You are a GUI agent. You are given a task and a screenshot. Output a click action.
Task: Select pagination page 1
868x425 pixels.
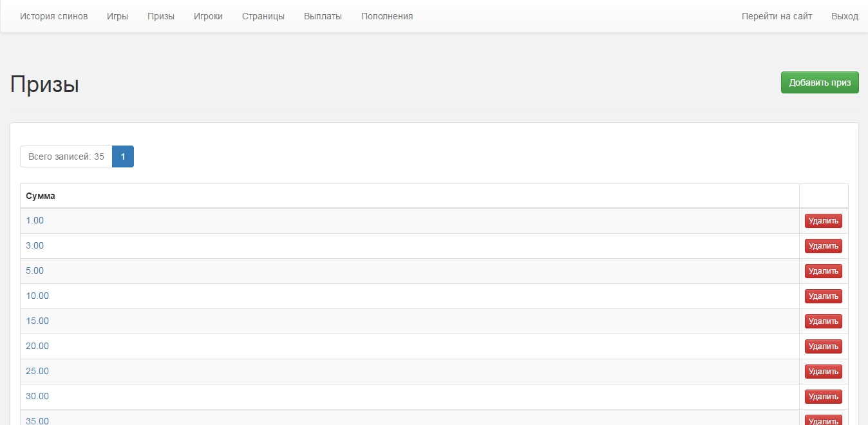(122, 156)
